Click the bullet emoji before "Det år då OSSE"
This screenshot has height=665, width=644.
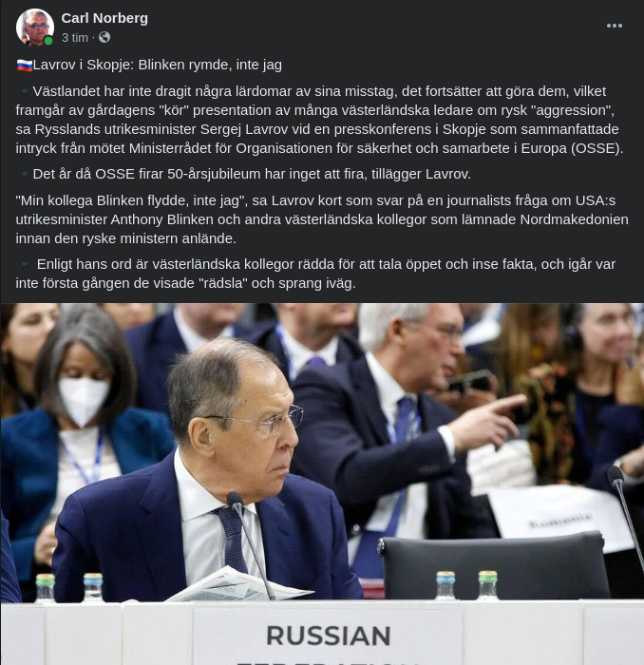click(24, 174)
